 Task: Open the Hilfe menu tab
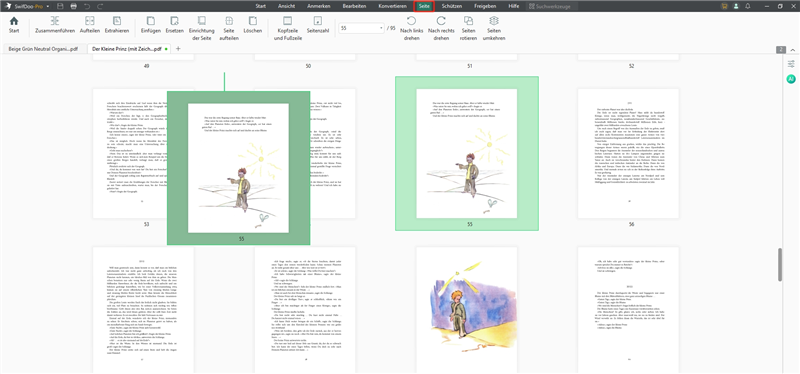click(514, 6)
